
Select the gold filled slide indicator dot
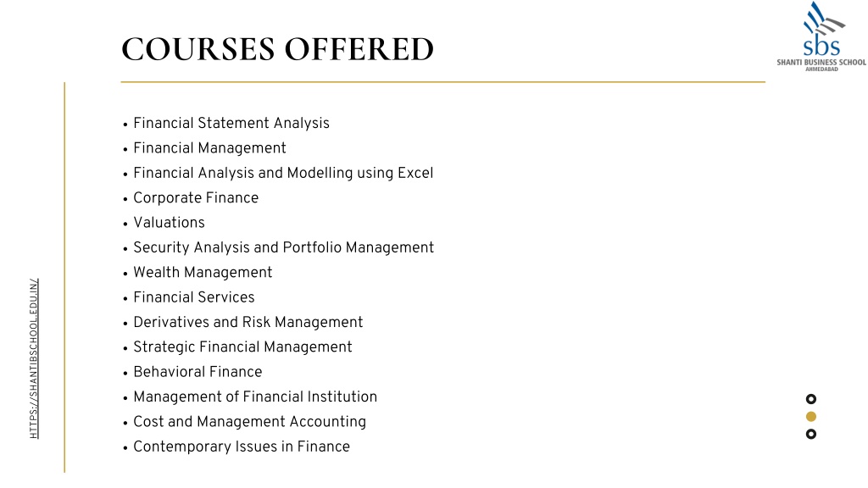click(811, 417)
